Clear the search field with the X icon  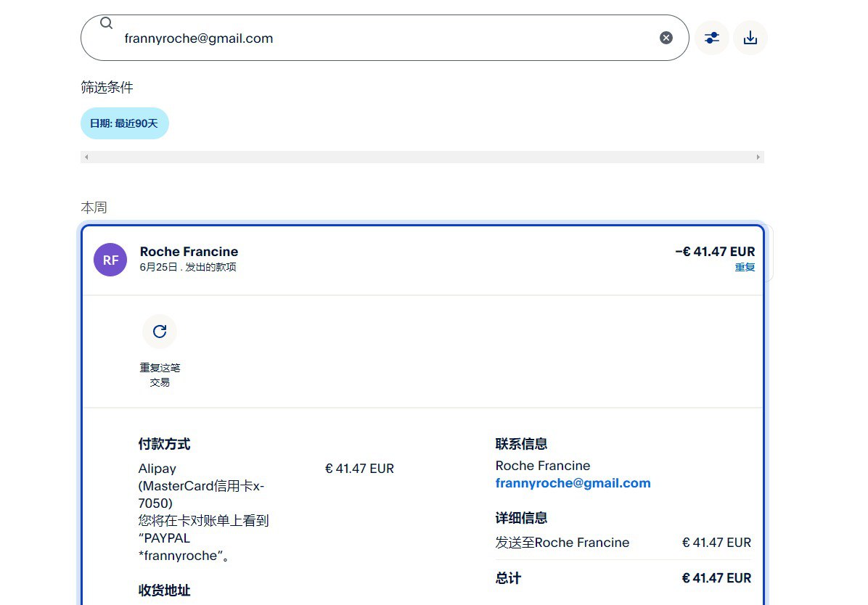click(x=666, y=38)
